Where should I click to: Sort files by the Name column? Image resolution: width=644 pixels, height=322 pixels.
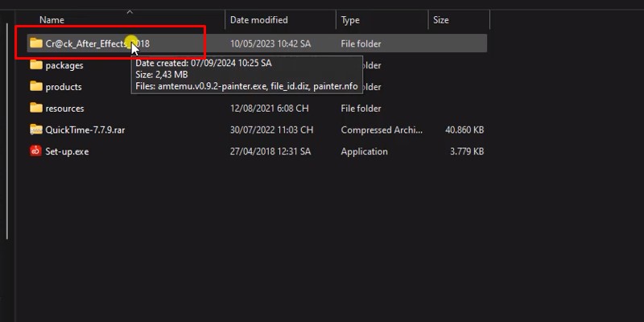(x=52, y=20)
